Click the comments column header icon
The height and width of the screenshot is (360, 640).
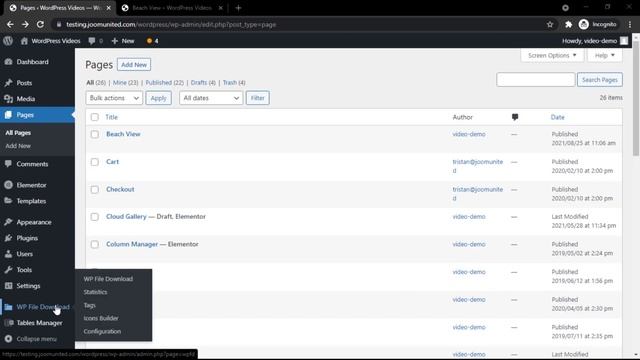coord(515,117)
